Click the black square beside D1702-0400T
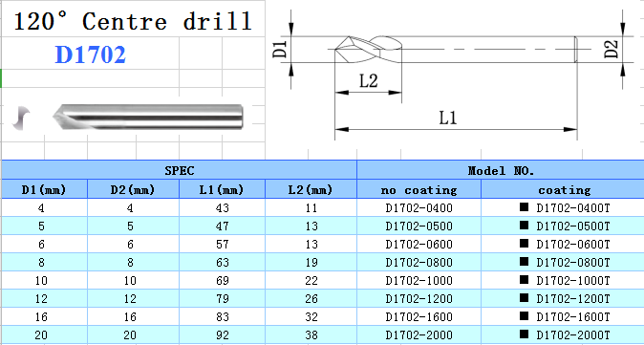644x345 pixels. 524,206
